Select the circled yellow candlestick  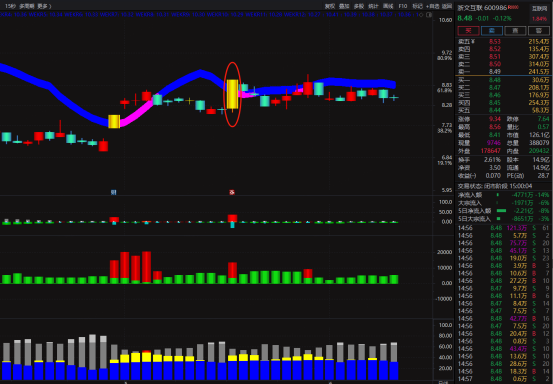(232, 94)
